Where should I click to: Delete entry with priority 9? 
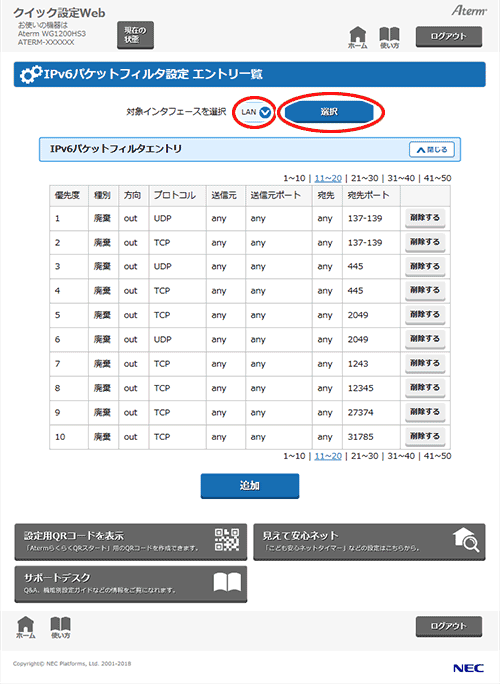425,412
